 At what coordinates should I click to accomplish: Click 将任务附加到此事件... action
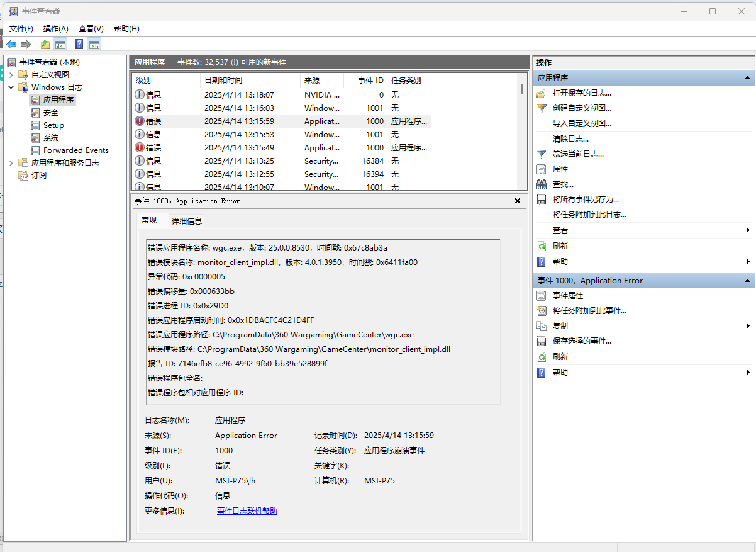(x=589, y=310)
